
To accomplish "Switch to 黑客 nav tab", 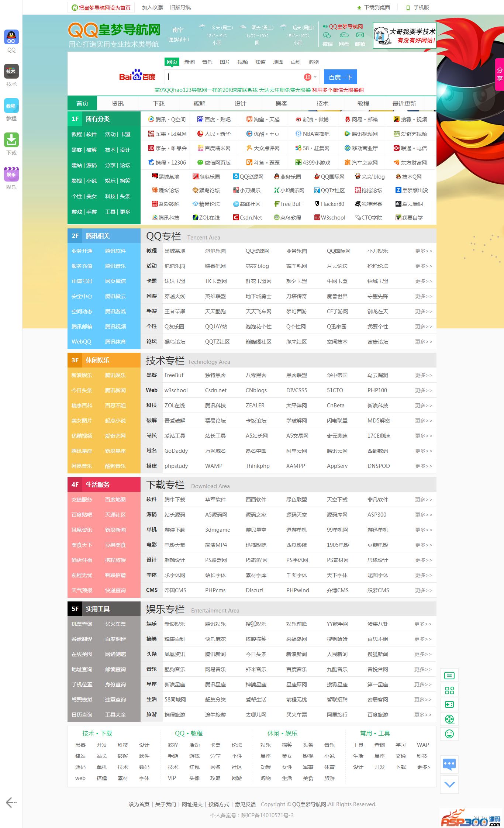I will tap(282, 104).
